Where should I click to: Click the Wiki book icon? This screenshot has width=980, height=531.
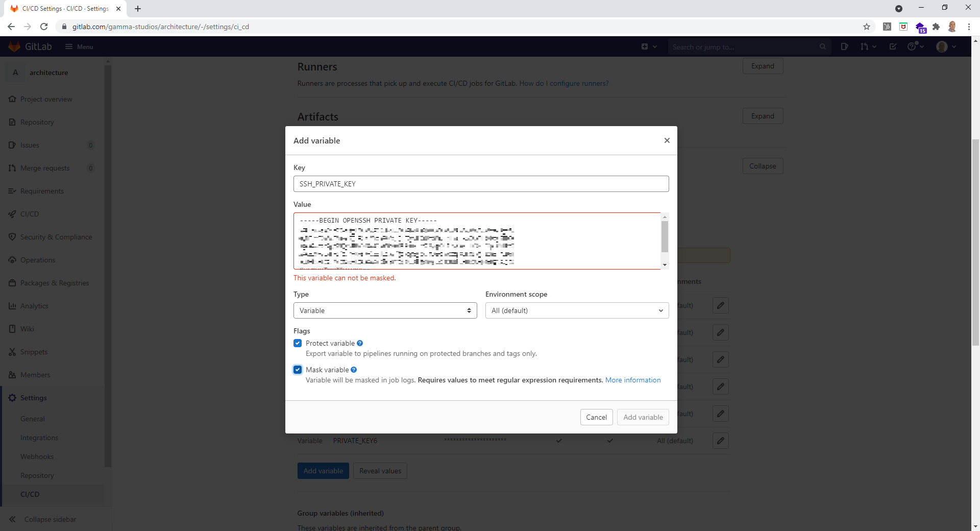point(12,329)
